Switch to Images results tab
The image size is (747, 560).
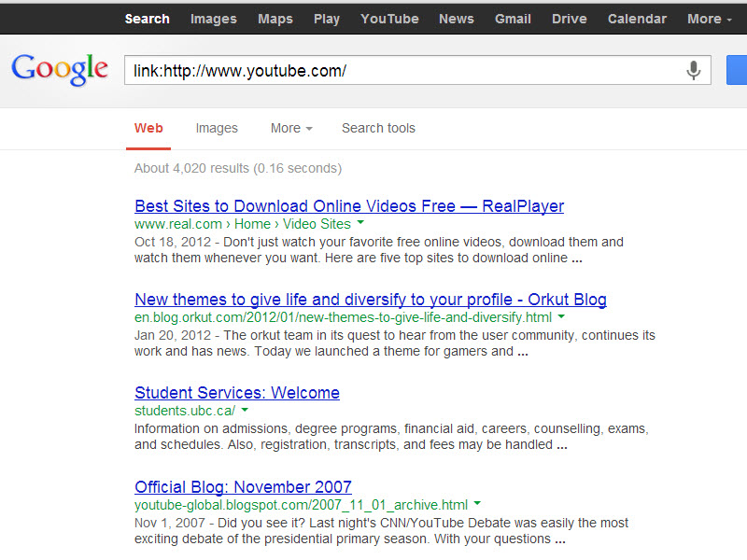click(x=217, y=128)
